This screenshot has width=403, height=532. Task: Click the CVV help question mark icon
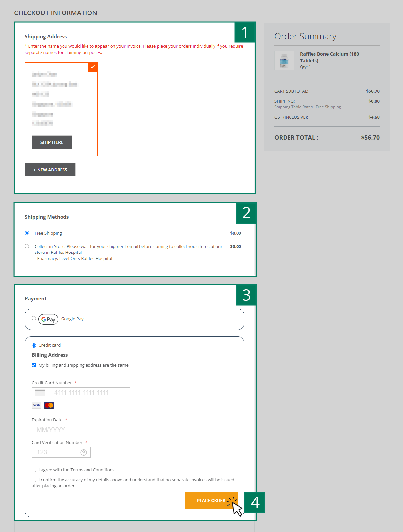[84, 452]
